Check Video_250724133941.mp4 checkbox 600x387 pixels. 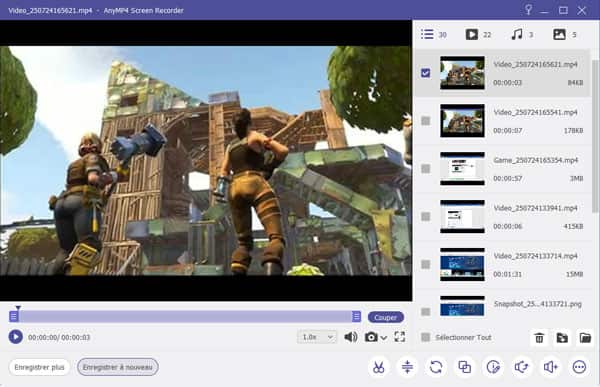426,217
